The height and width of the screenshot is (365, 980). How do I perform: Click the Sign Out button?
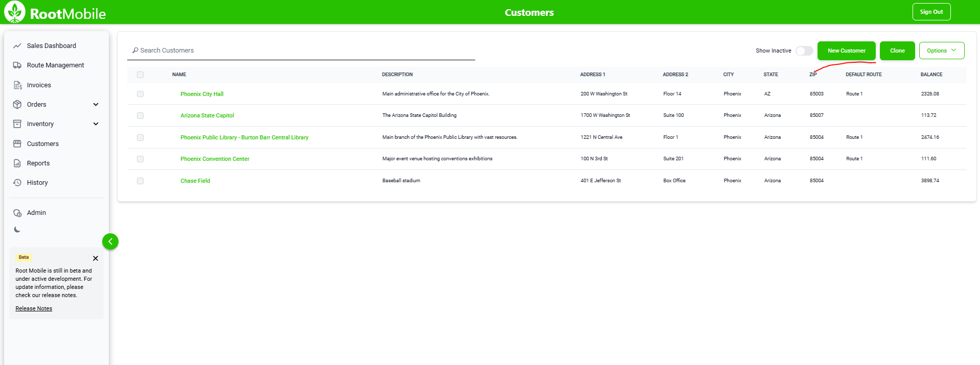click(x=931, y=12)
